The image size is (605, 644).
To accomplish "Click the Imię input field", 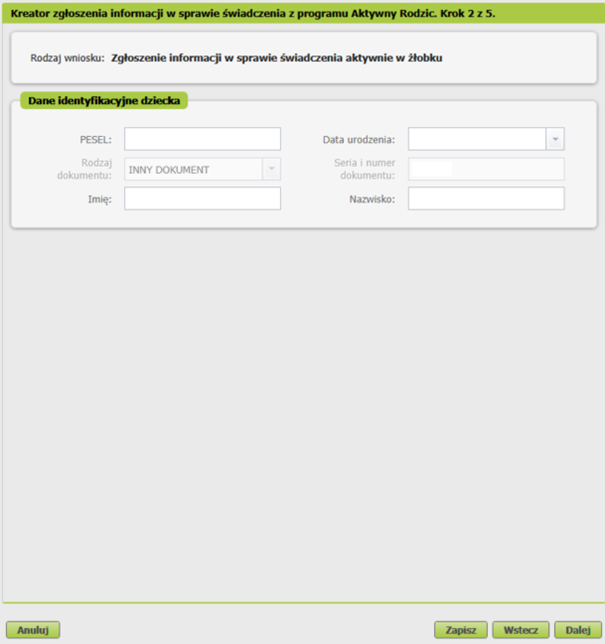I will [x=202, y=198].
